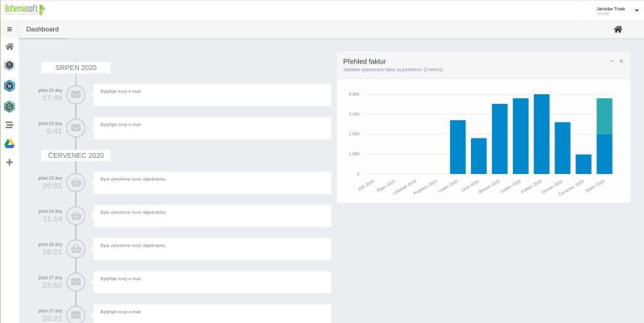The height and width of the screenshot is (323, 644).
Task: Toggle the hamburger sidebar menu
Action: pyautogui.click(x=9, y=29)
